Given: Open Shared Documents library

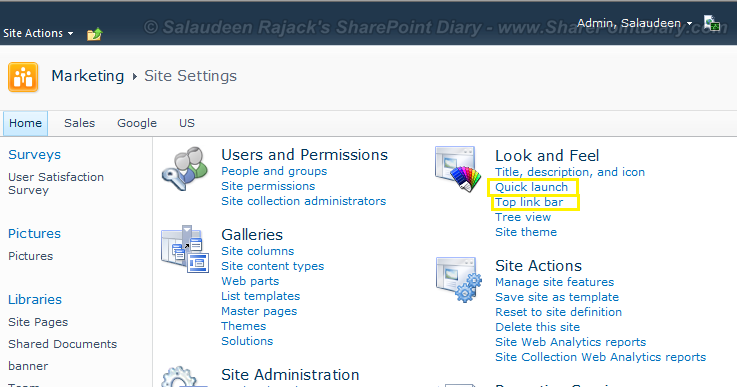Looking at the screenshot, I should (x=63, y=344).
